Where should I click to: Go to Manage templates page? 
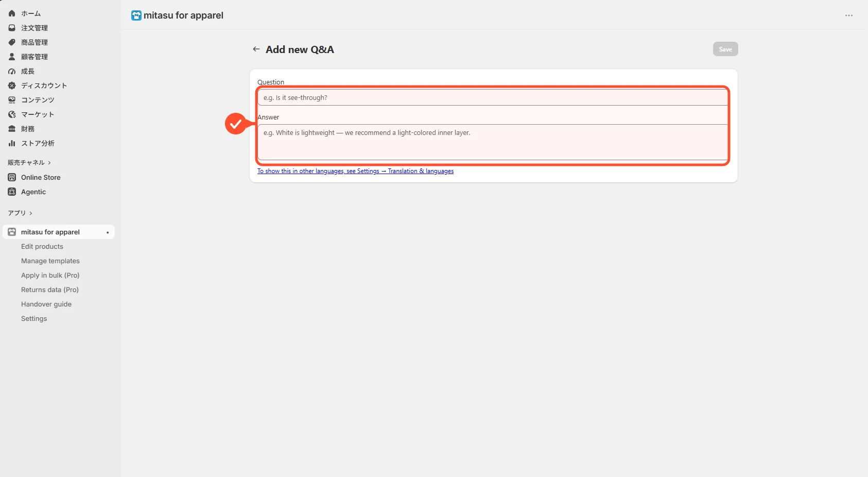pyautogui.click(x=50, y=261)
